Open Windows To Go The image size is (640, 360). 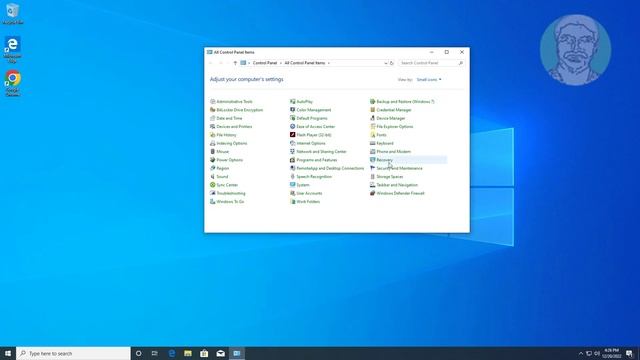click(227, 202)
